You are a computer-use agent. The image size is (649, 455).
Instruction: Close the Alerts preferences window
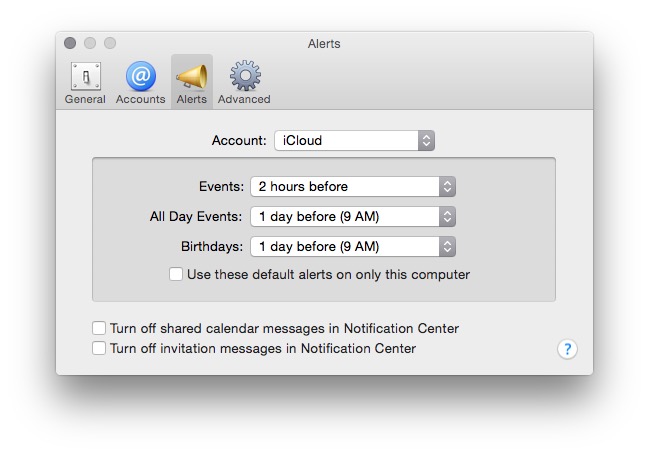[x=70, y=43]
